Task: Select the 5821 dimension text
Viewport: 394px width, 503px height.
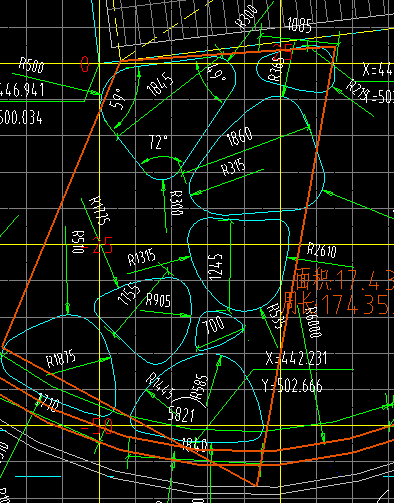Action: click(181, 414)
